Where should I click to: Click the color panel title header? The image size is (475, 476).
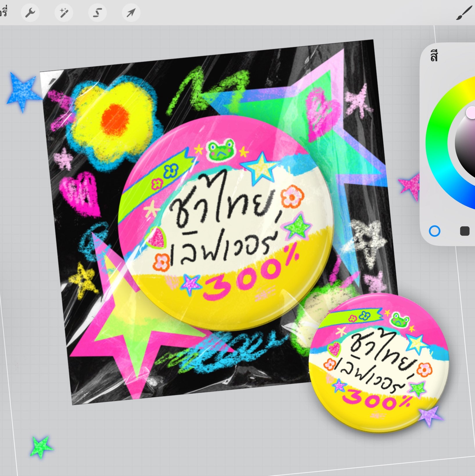tap(434, 56)
